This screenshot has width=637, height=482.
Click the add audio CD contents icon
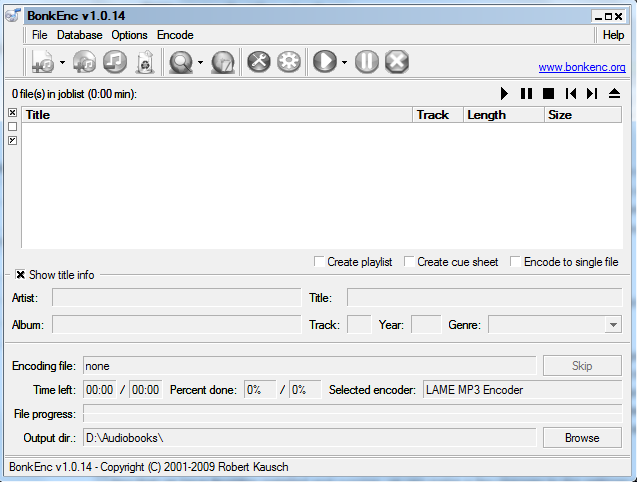point(84,62)
